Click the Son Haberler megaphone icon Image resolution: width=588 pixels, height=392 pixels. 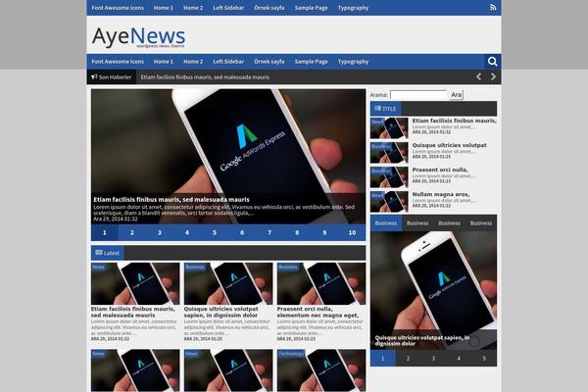click(x=94, y=76)
